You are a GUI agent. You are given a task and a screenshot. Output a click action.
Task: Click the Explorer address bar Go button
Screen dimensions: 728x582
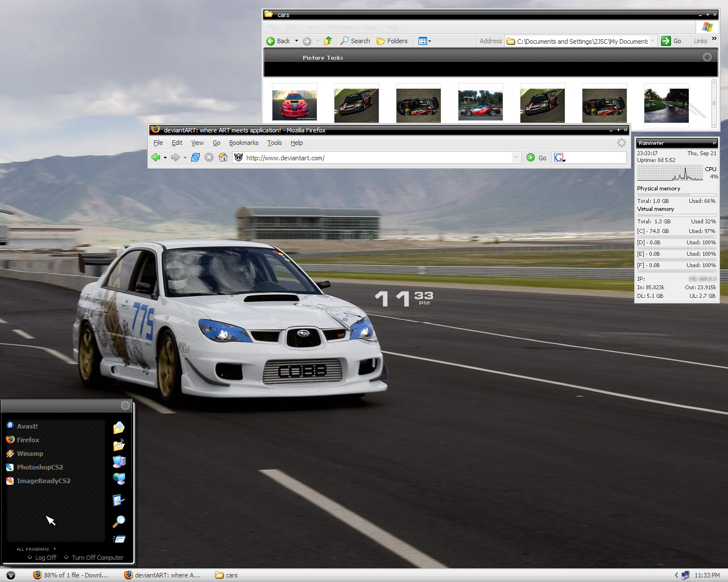(671, 41)
